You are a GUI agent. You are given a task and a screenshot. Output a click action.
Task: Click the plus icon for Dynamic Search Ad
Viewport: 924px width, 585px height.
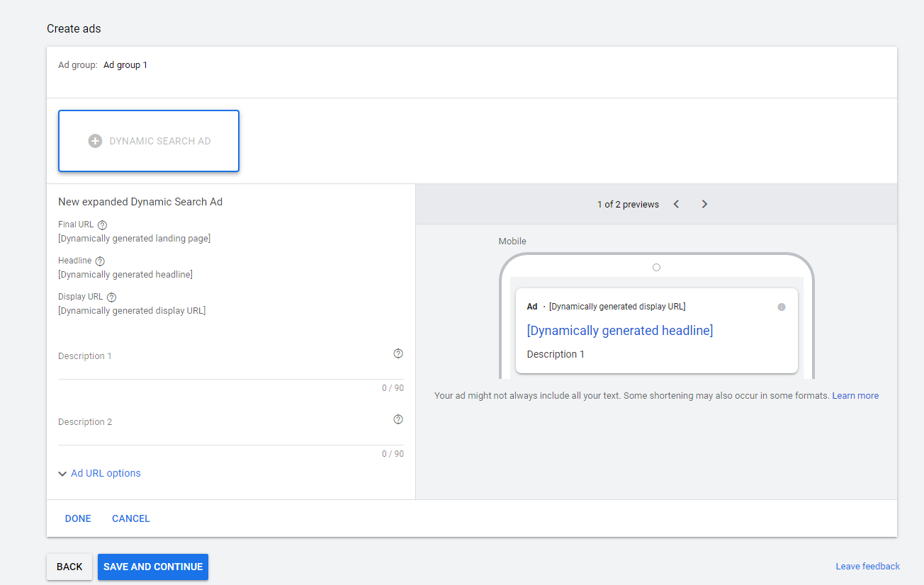click(95, 141)
